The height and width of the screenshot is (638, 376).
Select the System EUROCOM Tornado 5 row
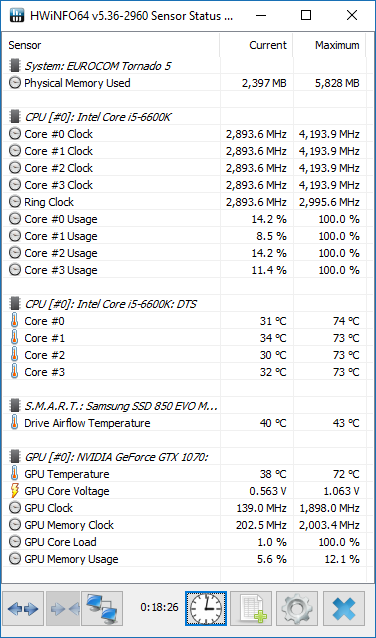click(184, 66)
